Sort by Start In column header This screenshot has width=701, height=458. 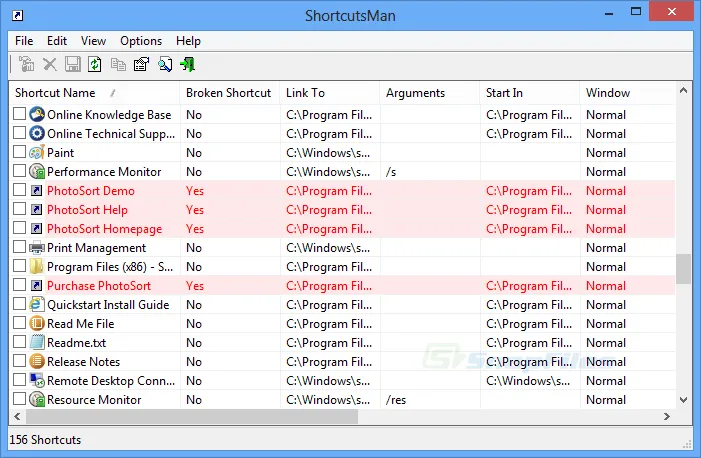tap(530, 93)
